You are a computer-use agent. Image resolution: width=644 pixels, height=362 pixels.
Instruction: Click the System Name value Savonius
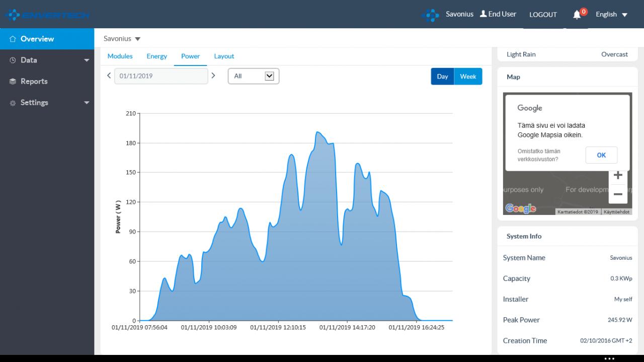click(x=621, y=258)
